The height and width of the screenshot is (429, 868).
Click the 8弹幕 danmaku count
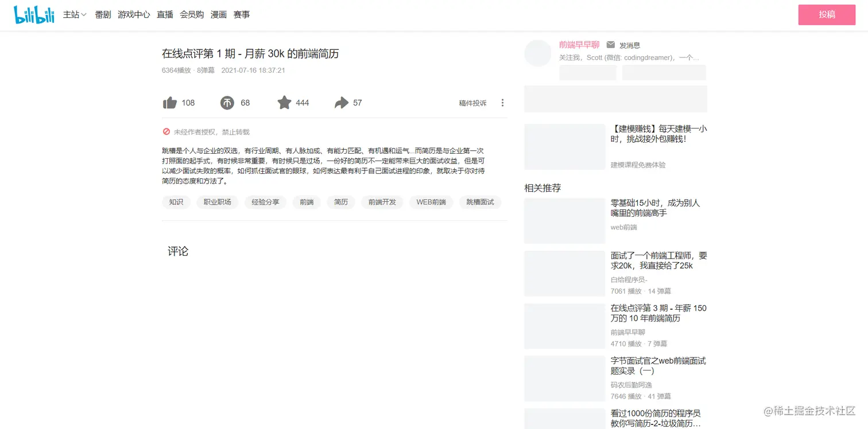click(x=206, y=71)
